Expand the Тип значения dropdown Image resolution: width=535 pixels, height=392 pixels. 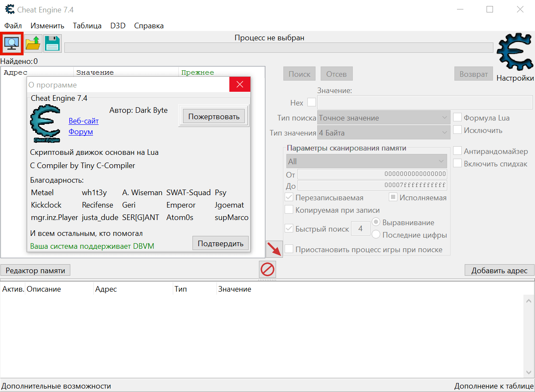coord(384,133)
